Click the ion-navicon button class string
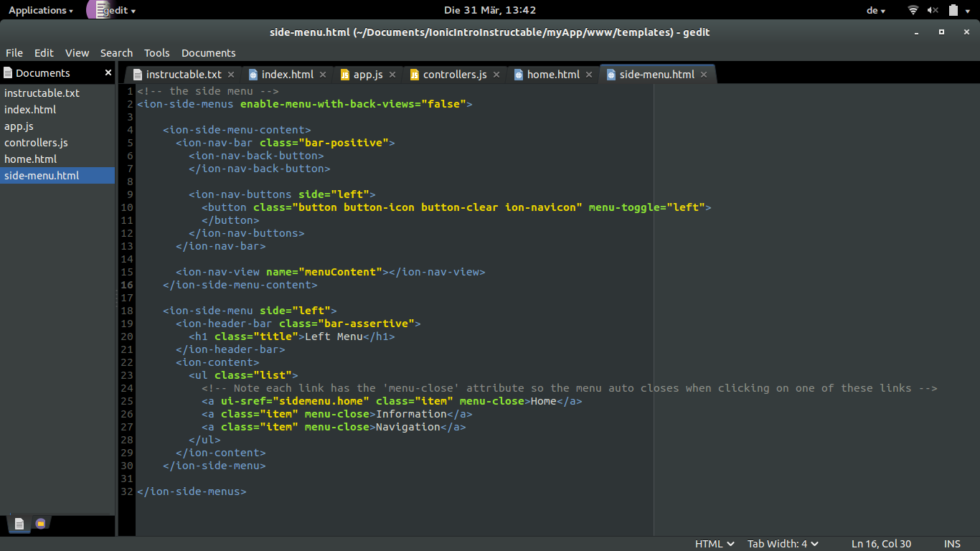 [437, 207]
